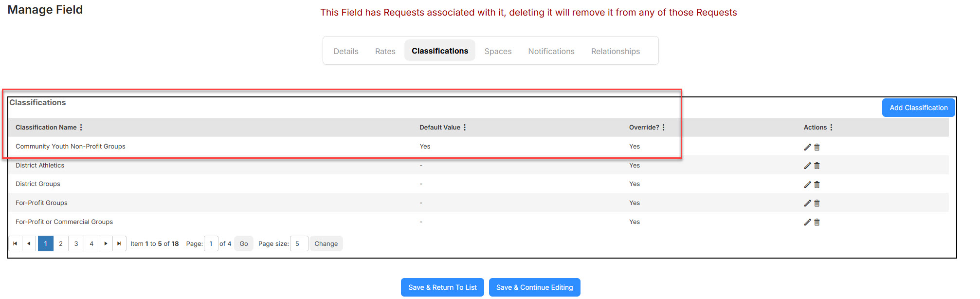Click the Add Classification button
This screenshot has width=980, height=299.
click(x=919, y=108)
